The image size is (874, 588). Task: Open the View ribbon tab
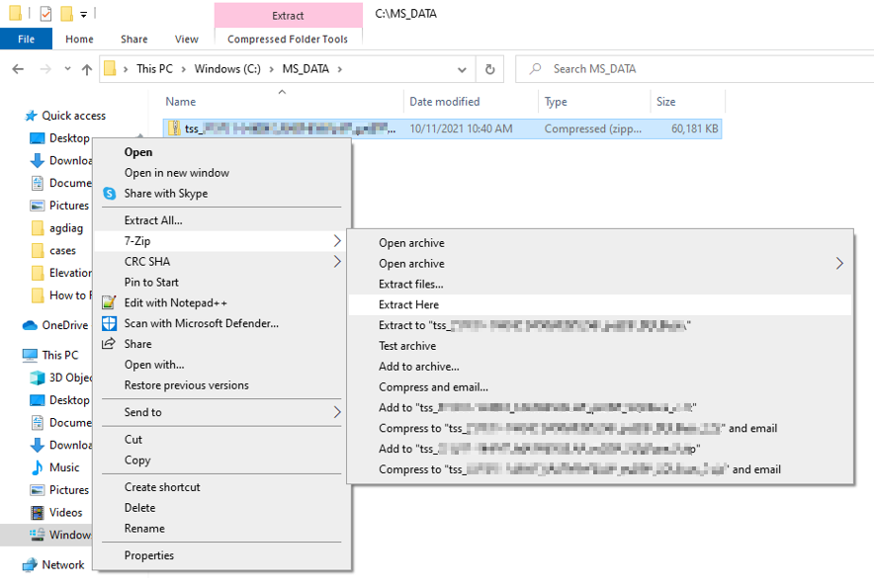(x=186, y=40)
